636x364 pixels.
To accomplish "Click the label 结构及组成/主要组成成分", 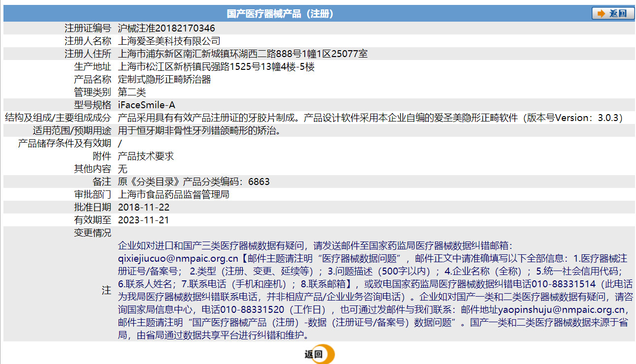I will point(58,118).
